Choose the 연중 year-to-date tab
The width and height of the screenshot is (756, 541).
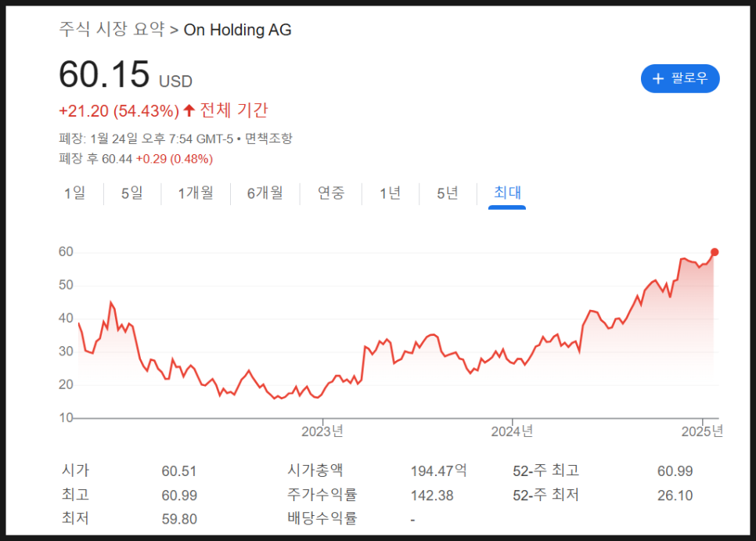tap(331, 193)
